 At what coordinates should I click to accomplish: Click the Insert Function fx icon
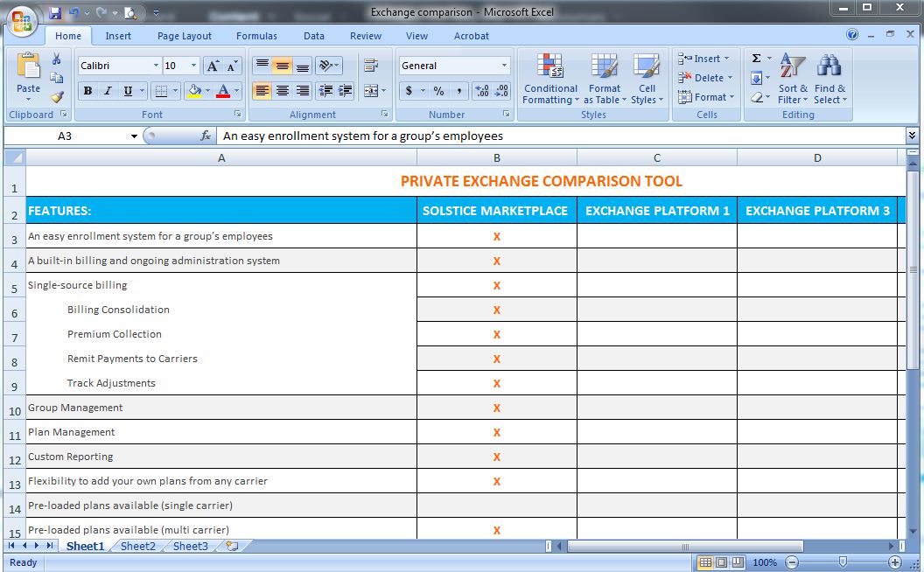tap(205, 136)
